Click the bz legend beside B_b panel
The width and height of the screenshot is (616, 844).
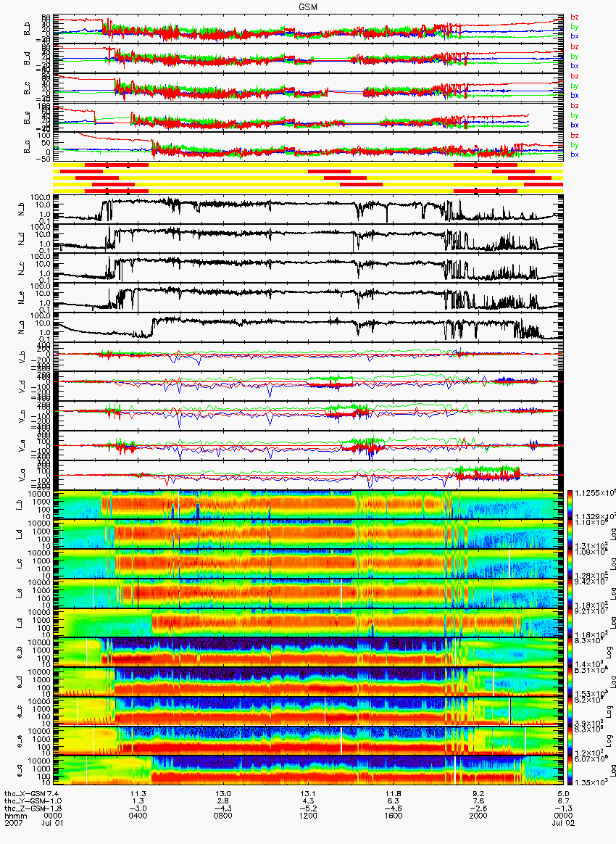point(575,17)
